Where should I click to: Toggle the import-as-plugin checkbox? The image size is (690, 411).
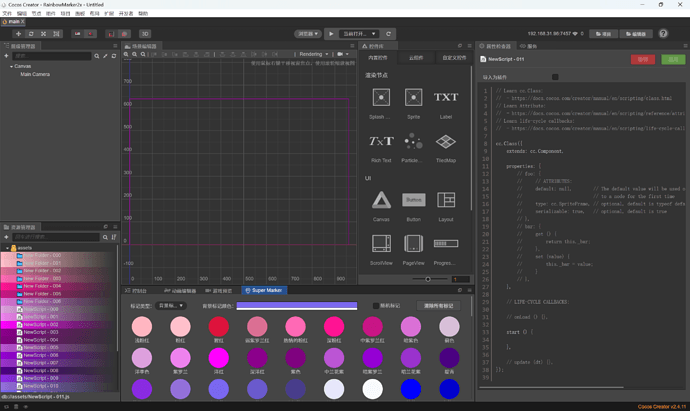point(555,77)
